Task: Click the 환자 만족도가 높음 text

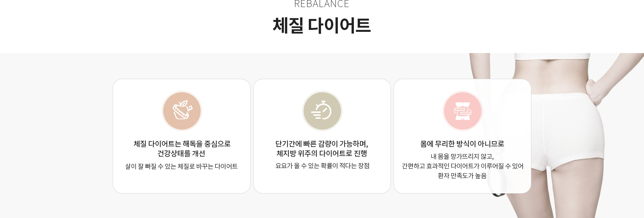Action: pyautogui.click(x=462, y=176)
